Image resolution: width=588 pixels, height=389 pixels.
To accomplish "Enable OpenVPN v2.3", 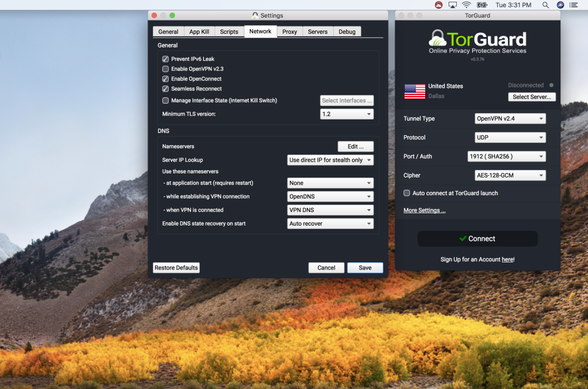I will 166,69.
